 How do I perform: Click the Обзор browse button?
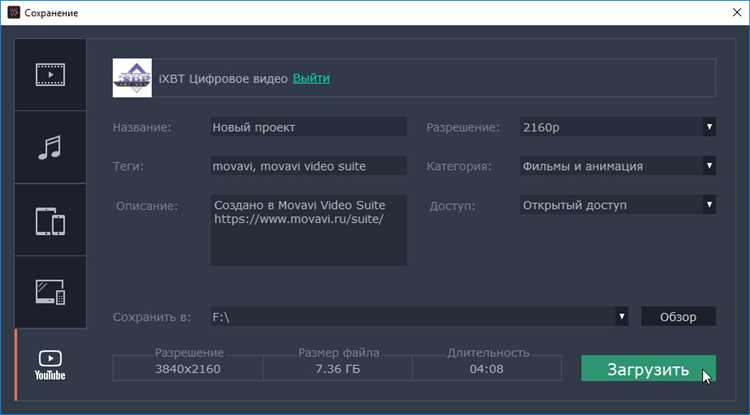tap(678, 317)
